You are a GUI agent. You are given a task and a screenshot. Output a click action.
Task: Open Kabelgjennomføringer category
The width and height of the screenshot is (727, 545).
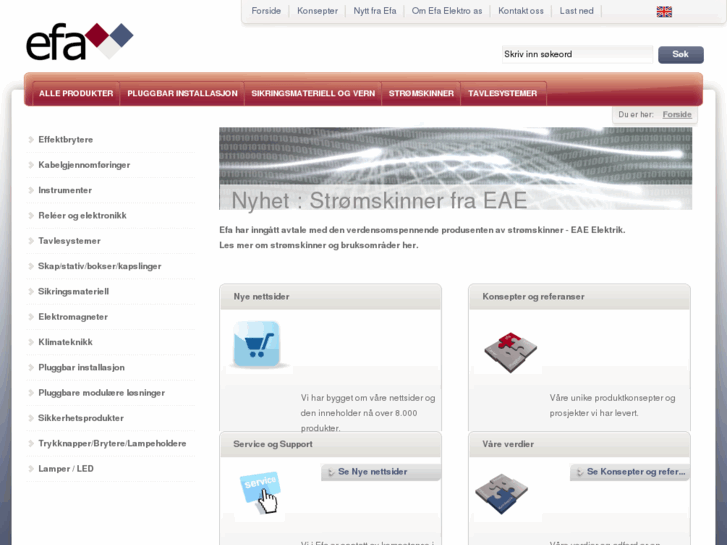pyautogui.click(x=84, y=165)
